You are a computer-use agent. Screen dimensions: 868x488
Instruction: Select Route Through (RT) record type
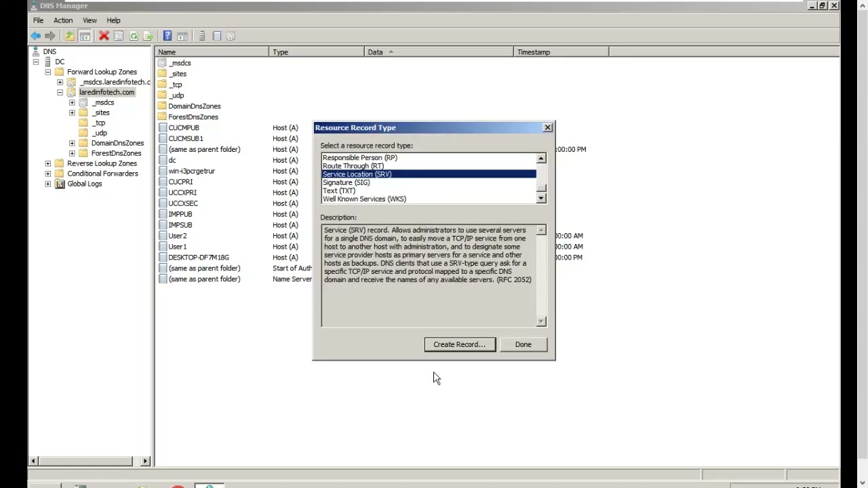[x=429, y=166]
